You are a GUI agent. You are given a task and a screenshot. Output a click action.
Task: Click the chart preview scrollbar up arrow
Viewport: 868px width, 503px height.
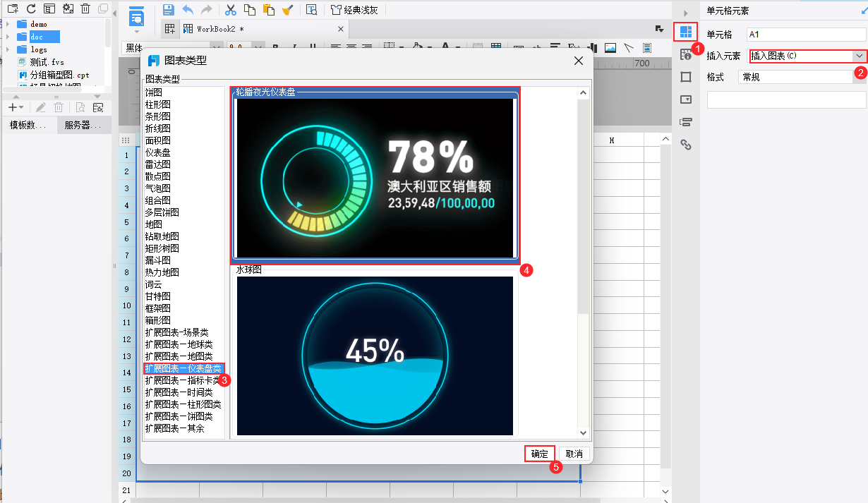click(583, 92)
